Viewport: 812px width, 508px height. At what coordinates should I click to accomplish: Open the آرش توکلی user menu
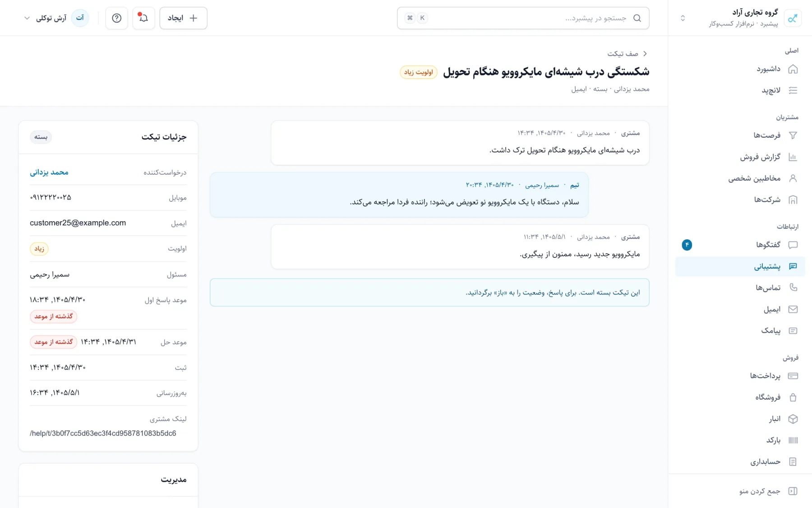point(56,18)
